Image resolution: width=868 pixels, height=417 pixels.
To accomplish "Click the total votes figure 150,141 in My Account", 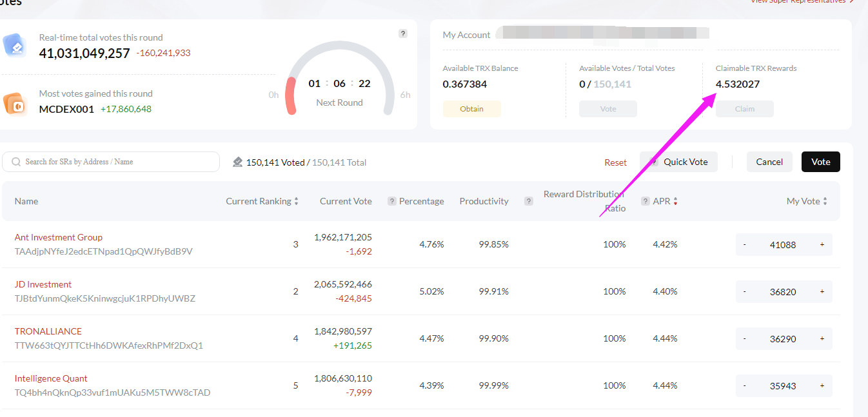I will click(613, 84).
